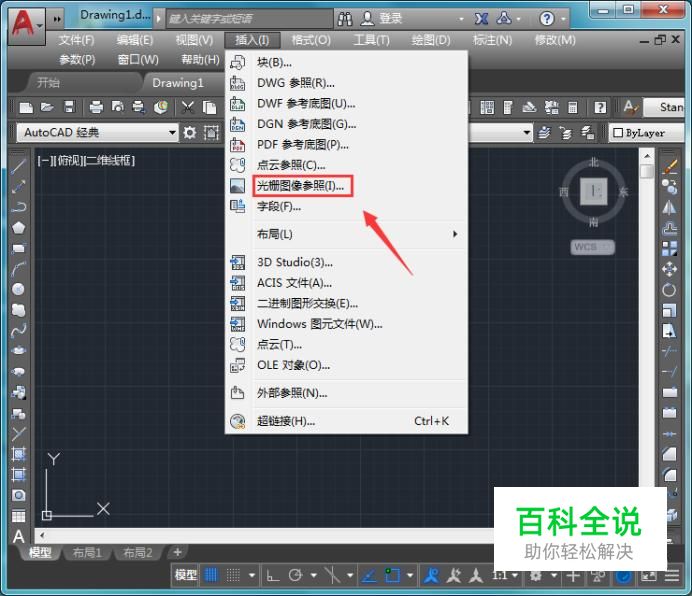Choose PDF 参考底图(P)... menu item
Image resolution: width=692 pixels, height=596 pixels.
(346, 145)
